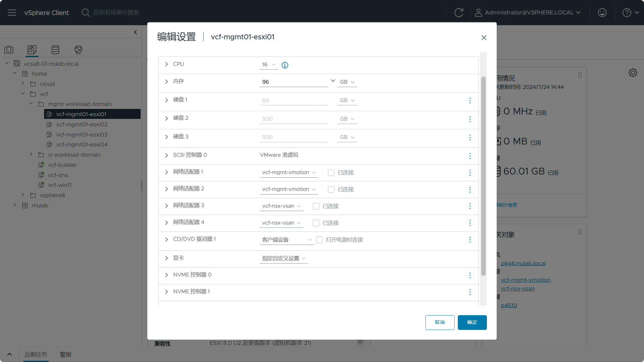The width and height of the screenshot is (644, 362).
Task: Open the CPU count dropdown
Action: click(x=269, y=65)
